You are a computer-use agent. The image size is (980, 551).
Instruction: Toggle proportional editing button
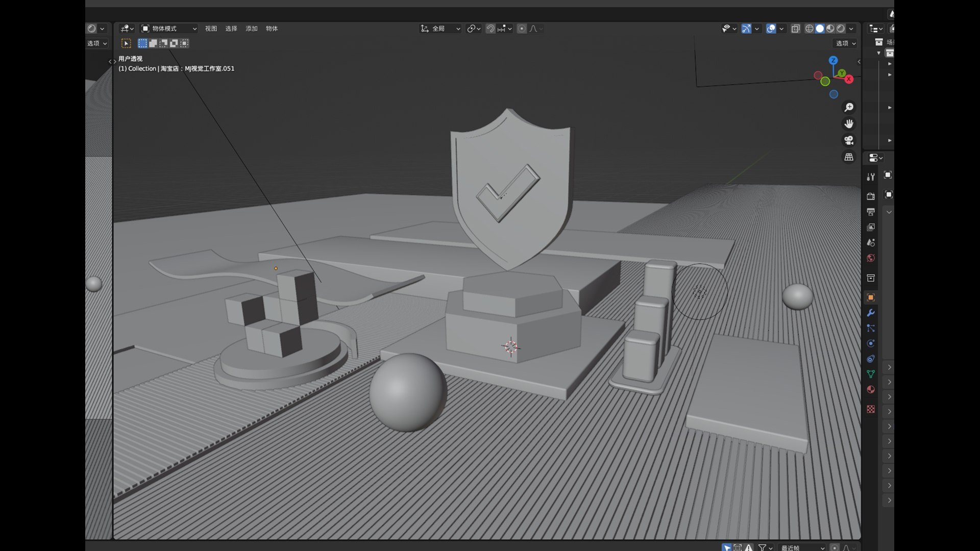522,29
